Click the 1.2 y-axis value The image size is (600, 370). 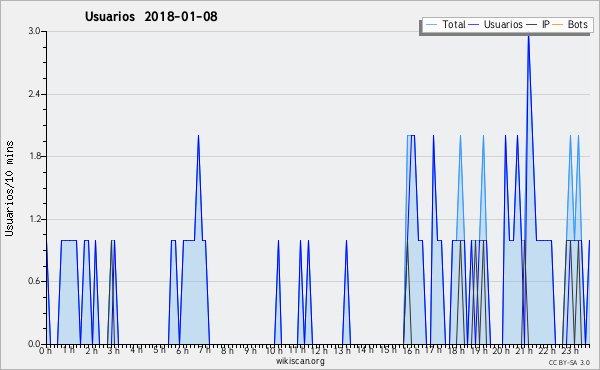click(34, 219)
